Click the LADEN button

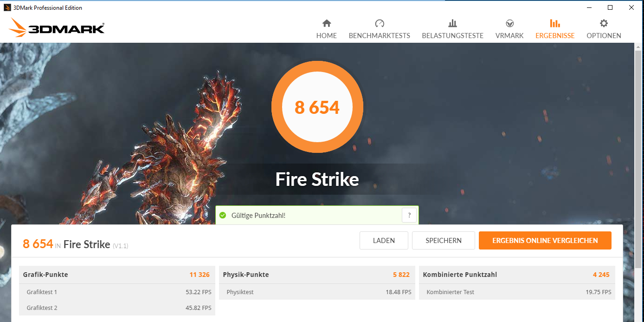[x=384, y=241]
